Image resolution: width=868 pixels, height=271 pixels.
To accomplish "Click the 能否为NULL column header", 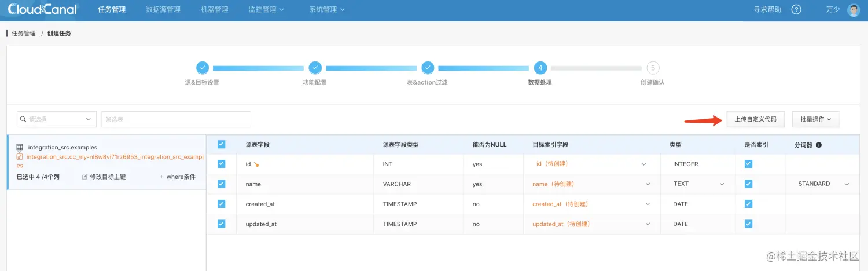I will 490,145.
